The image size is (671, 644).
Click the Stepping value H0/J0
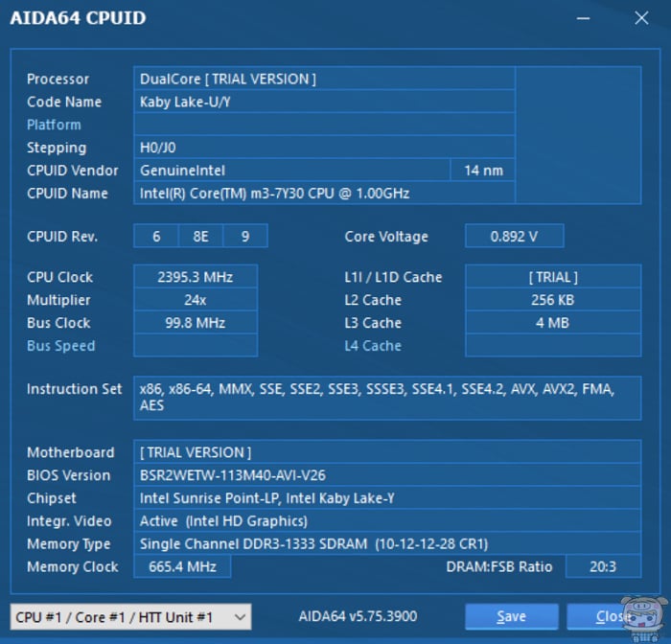click(324, 148)
